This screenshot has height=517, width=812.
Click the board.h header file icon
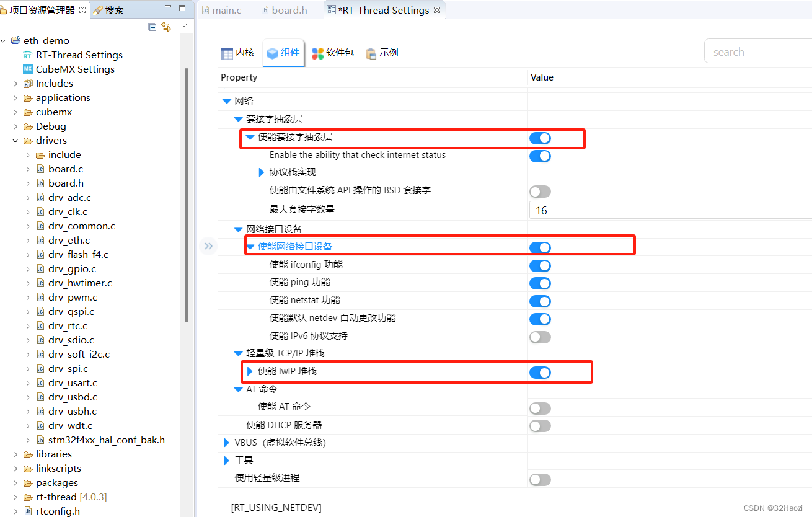[x=40, y=183]
